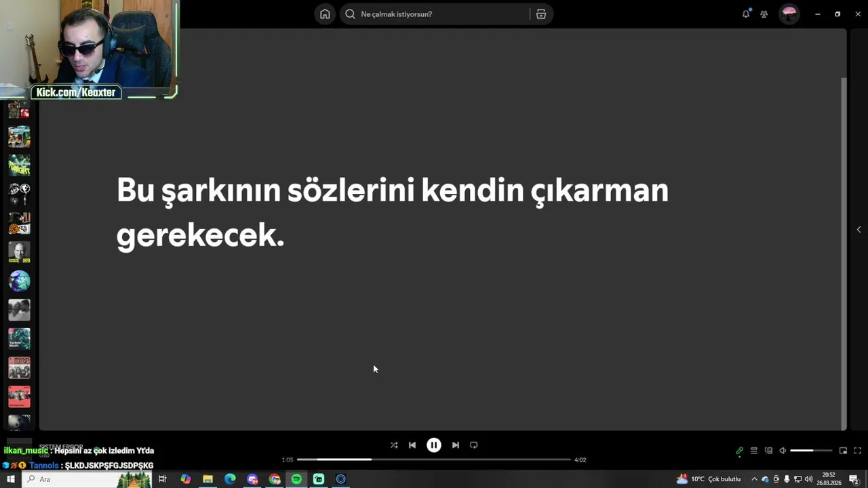The width and height of the screenshot is (868, 488).
Task: Open Discord from the taskbar
Action: (252, 479)
